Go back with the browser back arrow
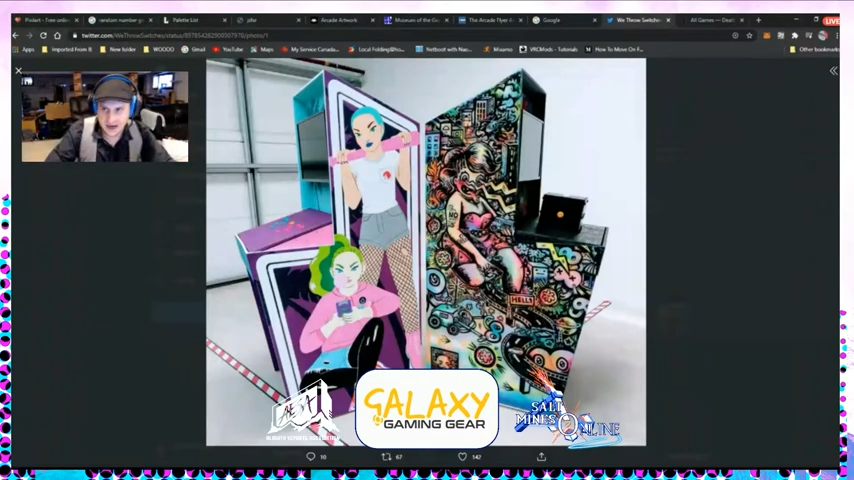 (x=15, y=35)
